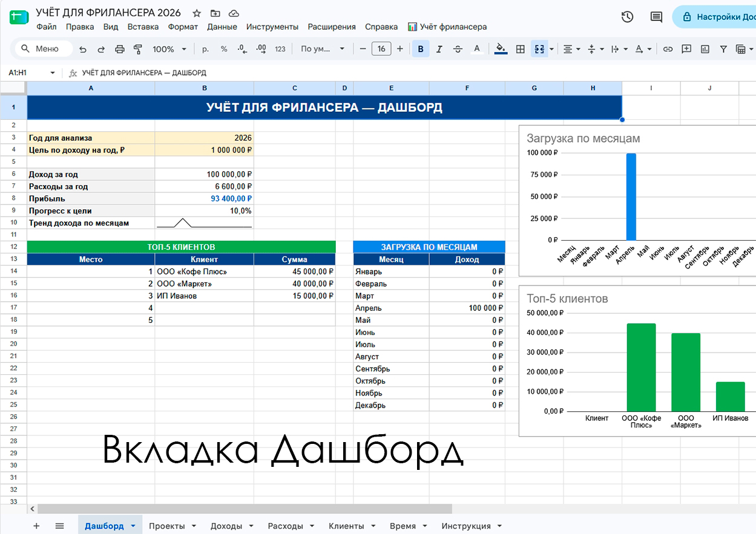
Task: Print the spreadsheet
Action: 119,49
